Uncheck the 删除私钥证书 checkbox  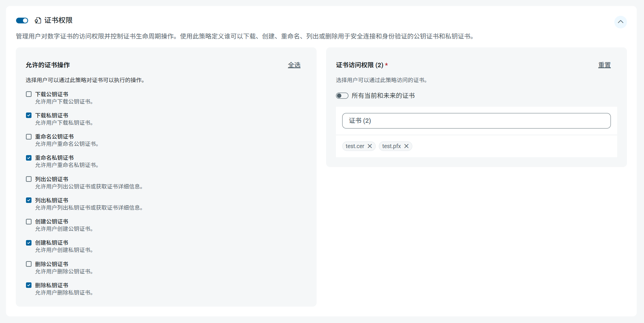tap(29, 285)
